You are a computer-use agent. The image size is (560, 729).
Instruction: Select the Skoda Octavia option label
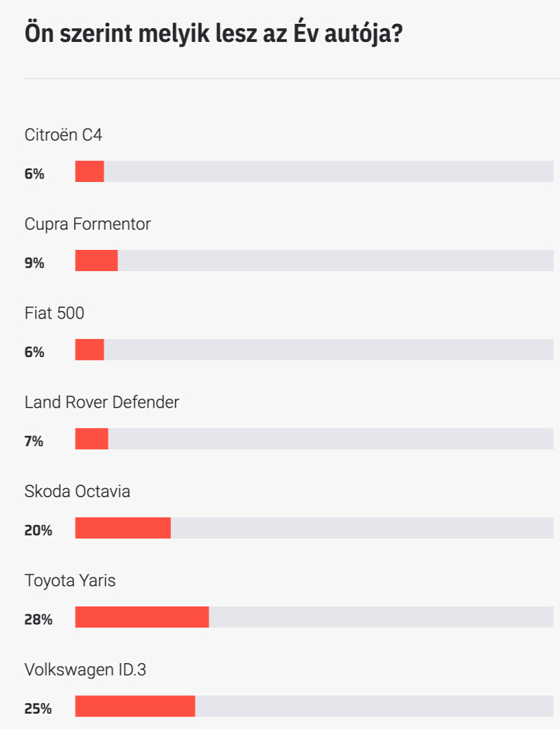[77, 492]
